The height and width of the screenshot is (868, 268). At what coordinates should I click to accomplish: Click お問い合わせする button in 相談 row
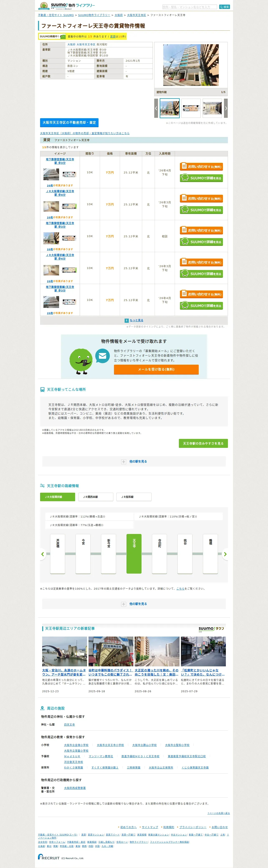pos(201,230)
